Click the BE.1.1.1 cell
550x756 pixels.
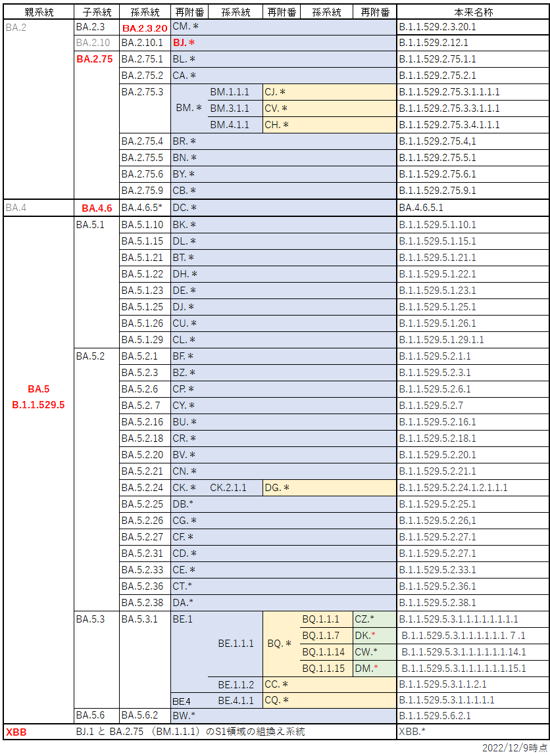(236, 644)
